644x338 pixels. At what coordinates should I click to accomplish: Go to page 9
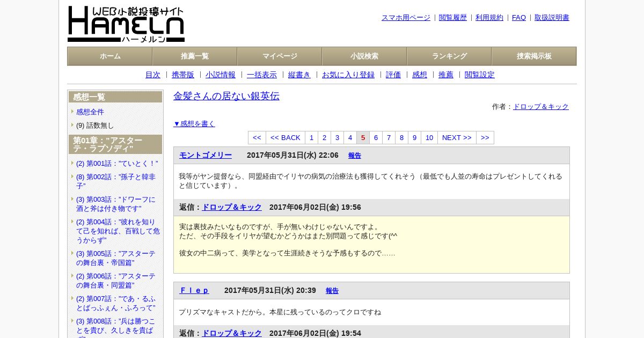point(414,137)
